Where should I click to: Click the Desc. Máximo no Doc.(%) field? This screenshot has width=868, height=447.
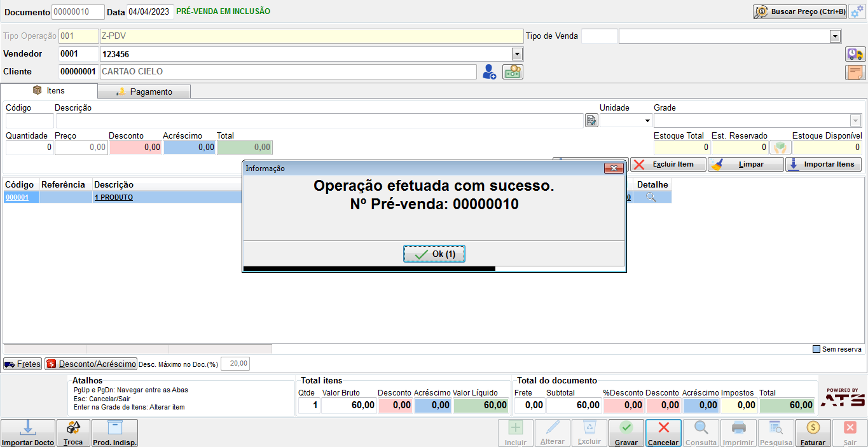(235, 364)
